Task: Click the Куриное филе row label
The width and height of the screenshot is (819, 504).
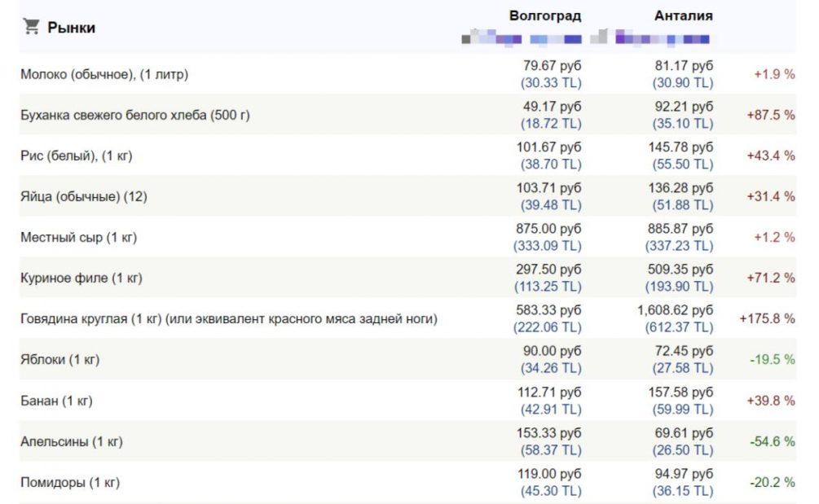Action: pyautogui.click(x=81, y=278)
